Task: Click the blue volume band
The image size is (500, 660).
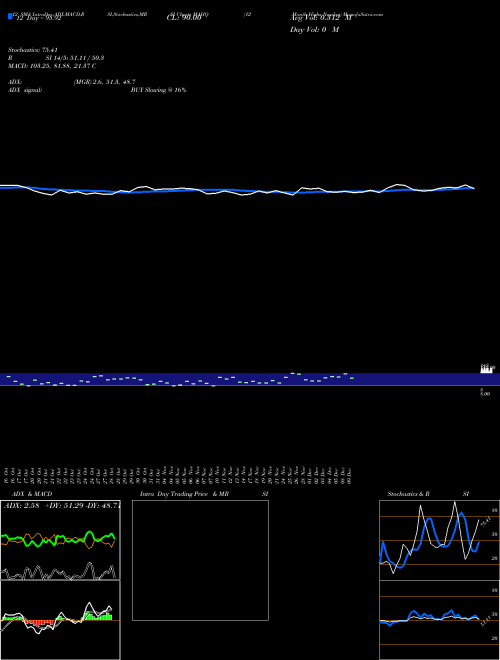Action: (250, 379)
